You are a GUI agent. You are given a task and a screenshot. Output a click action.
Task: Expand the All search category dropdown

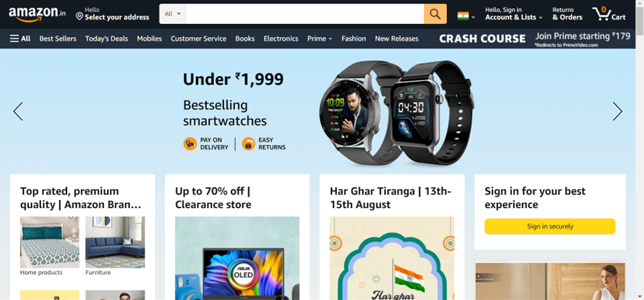pyautogui.click(x=173, y=14)
